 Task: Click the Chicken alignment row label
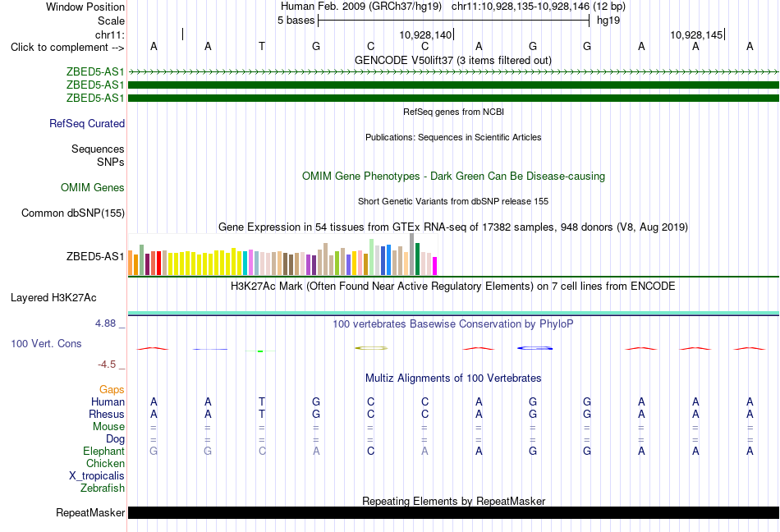(x=105, y=463)
